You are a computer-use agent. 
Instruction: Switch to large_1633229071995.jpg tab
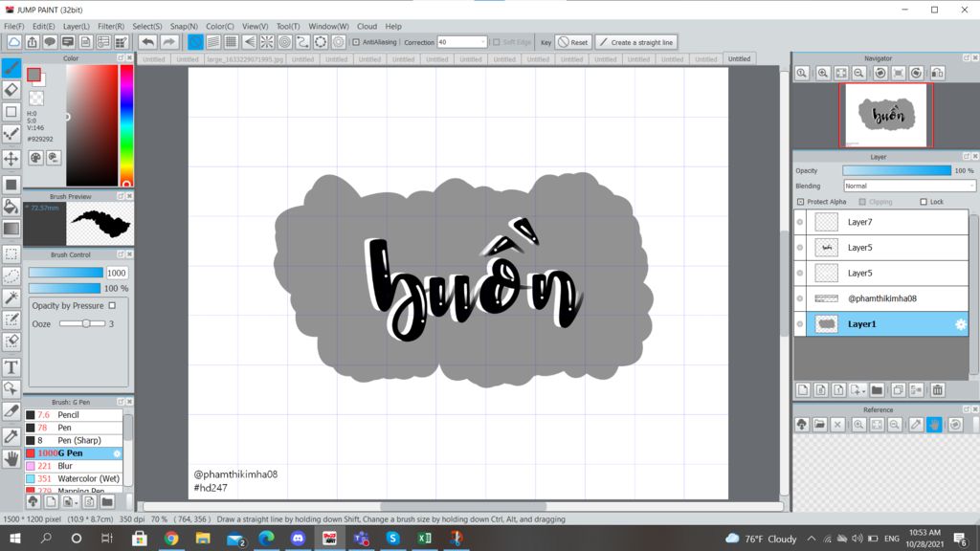(245, 58)
